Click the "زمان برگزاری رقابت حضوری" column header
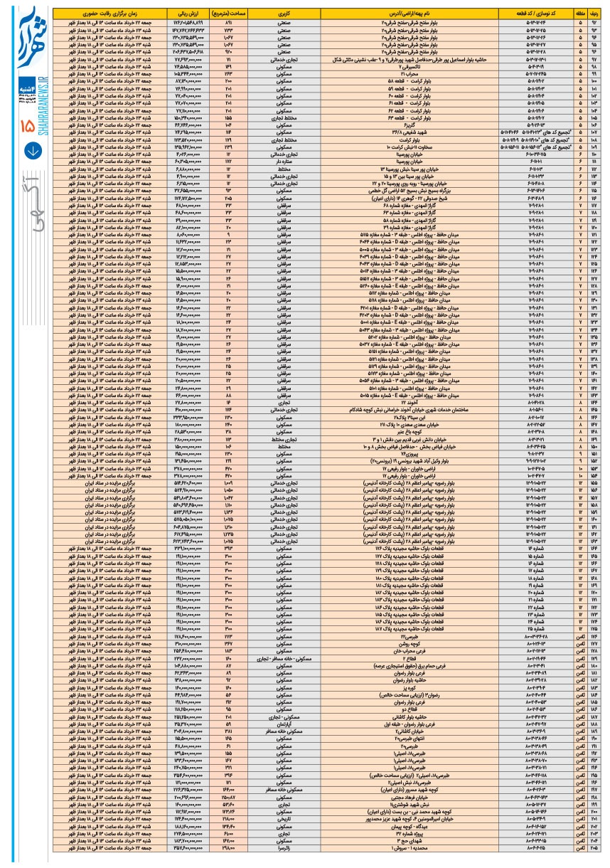The image size is (610, 868). 109,14
